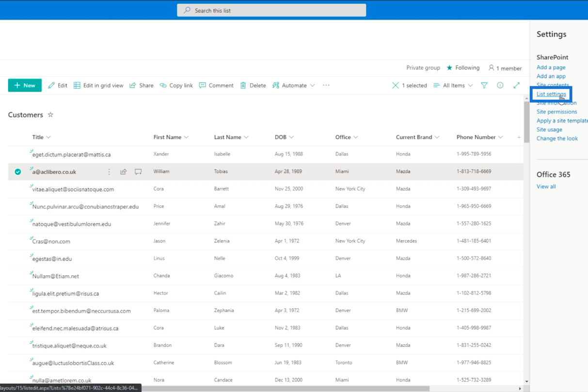
Task: Open item ligula.elit.pretium@risus.ca
Action: (x=65, y=294)
